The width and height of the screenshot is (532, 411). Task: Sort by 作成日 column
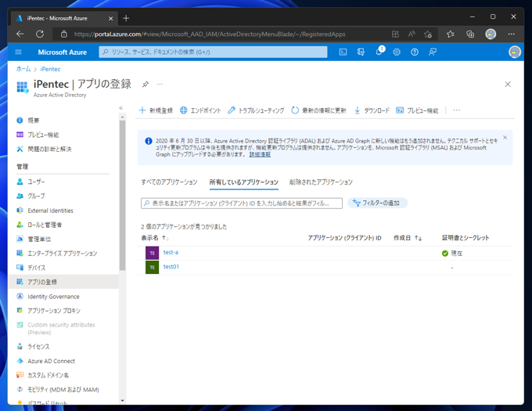[x=408, y=238]
